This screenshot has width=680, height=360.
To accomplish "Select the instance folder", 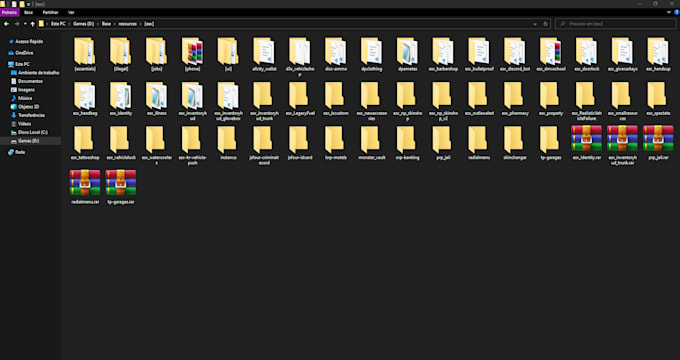I will click(x=228, y=143).
